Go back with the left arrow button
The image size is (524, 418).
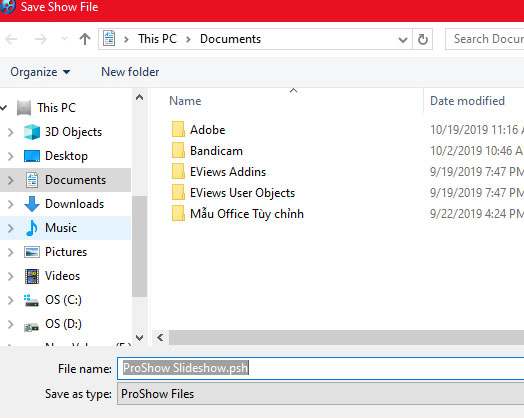[11, 39]
